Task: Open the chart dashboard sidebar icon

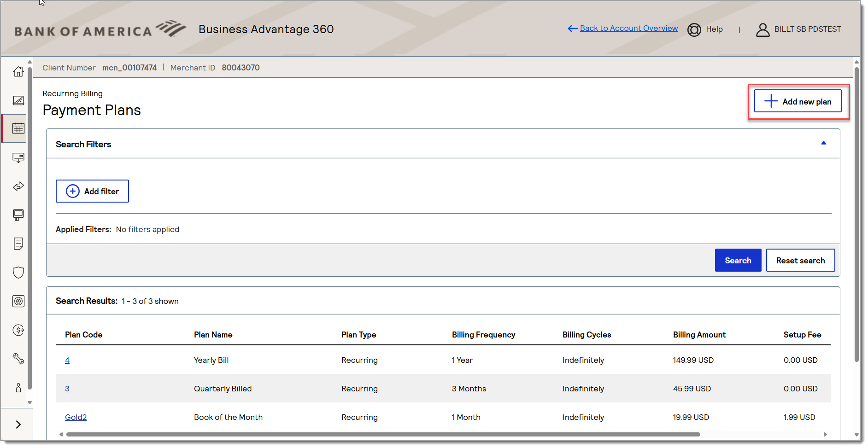Action: (18, 100)
